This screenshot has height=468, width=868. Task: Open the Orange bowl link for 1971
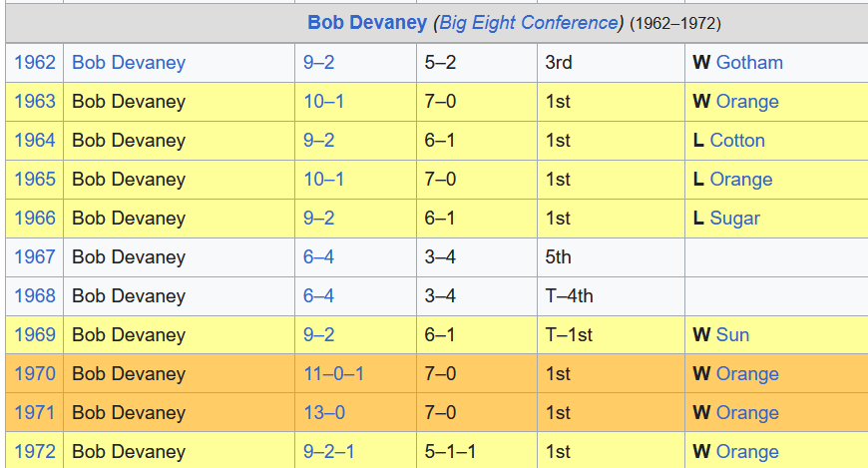(747, 413)
